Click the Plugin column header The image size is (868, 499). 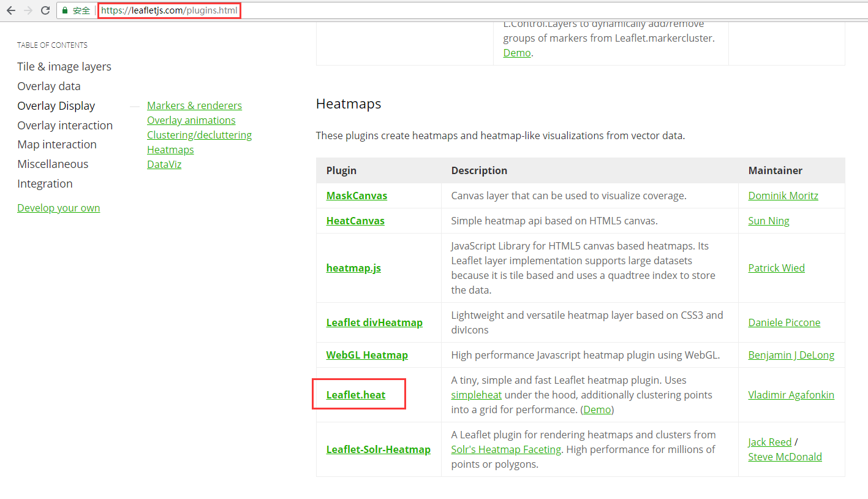341,170
